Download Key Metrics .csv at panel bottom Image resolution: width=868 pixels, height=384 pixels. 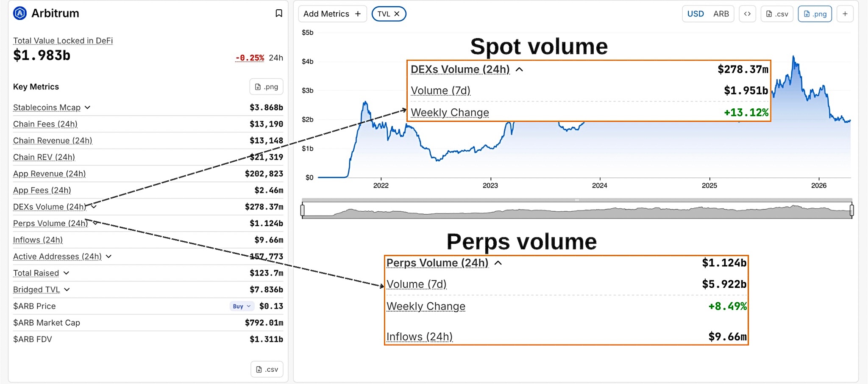tap(267, 370)
